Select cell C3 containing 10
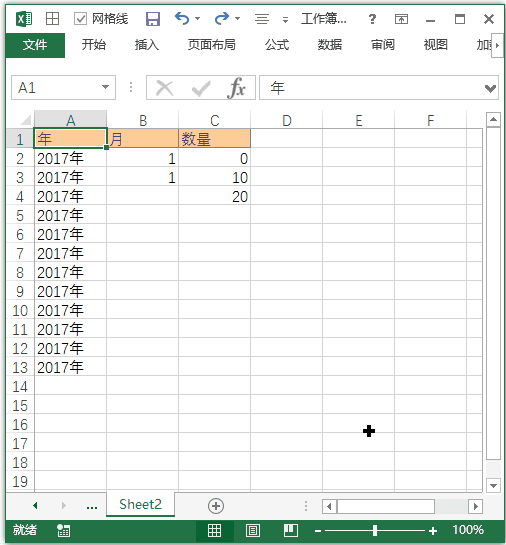This screenshot has height=545, width=506. click(215, 177)
